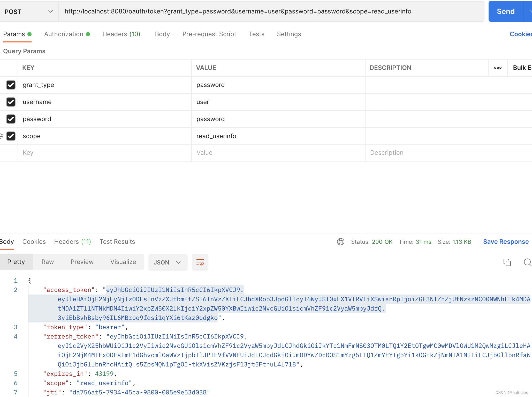Click the drag handle of scope row
532x397 pixels.
pyautogui.click(x=1, y=136)
